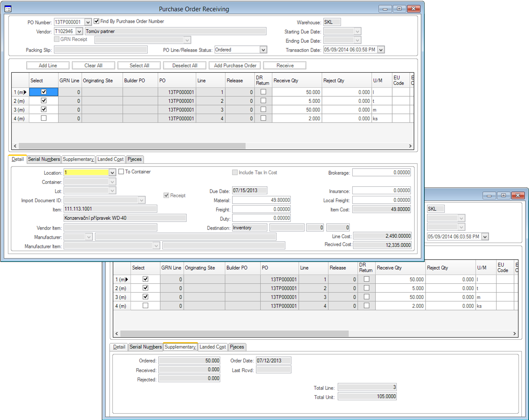
Task: Click the Local Freight amount field
Action: pyautogui.click(x=382, y=200)
